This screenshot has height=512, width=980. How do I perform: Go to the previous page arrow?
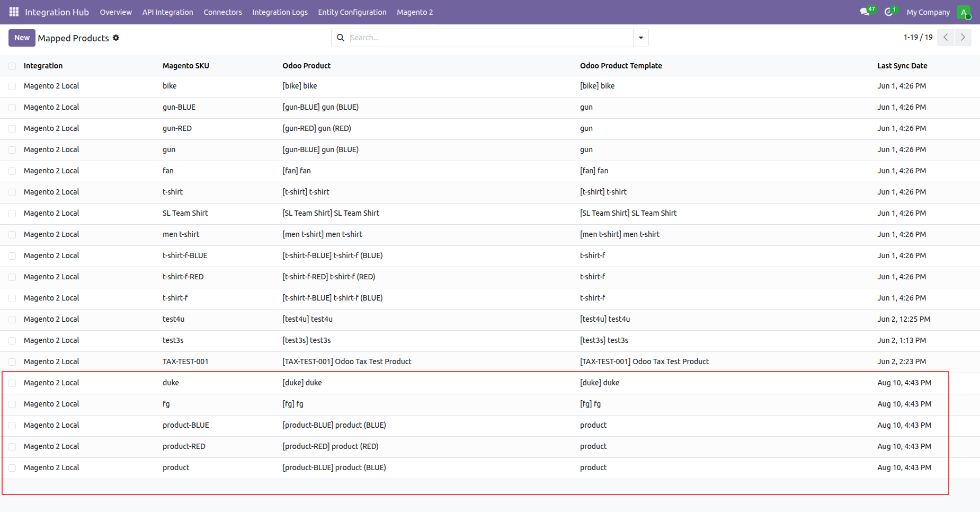(x=946, y=37)
